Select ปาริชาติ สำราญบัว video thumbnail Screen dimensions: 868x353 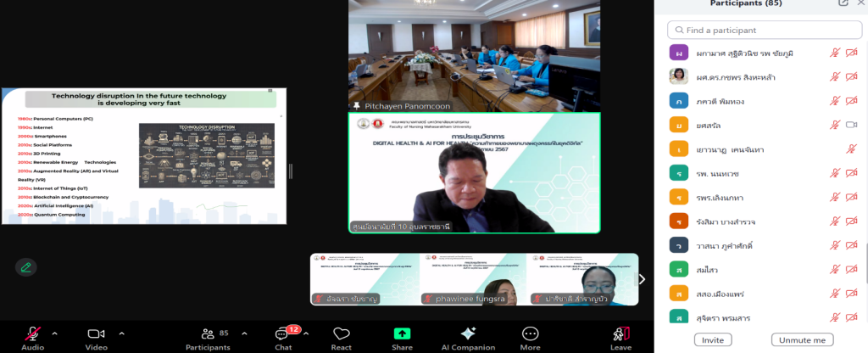coord(582,279)
